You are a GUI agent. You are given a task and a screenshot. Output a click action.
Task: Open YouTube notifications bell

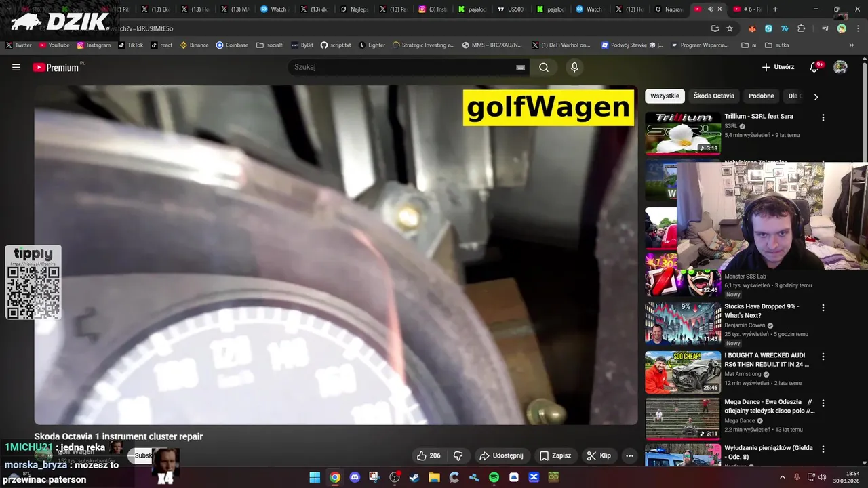[x=816, y=67]
